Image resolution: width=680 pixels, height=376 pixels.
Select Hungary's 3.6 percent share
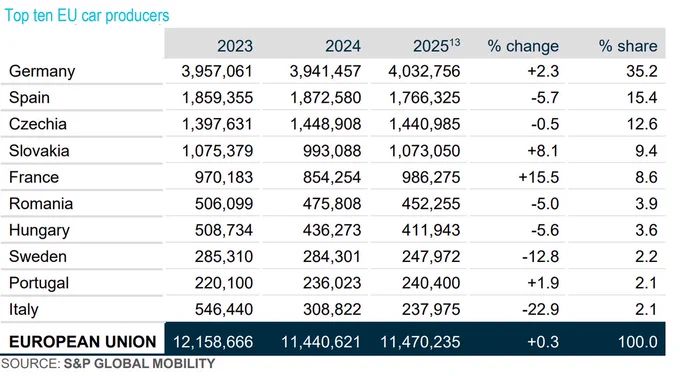(x=647, y=230)
